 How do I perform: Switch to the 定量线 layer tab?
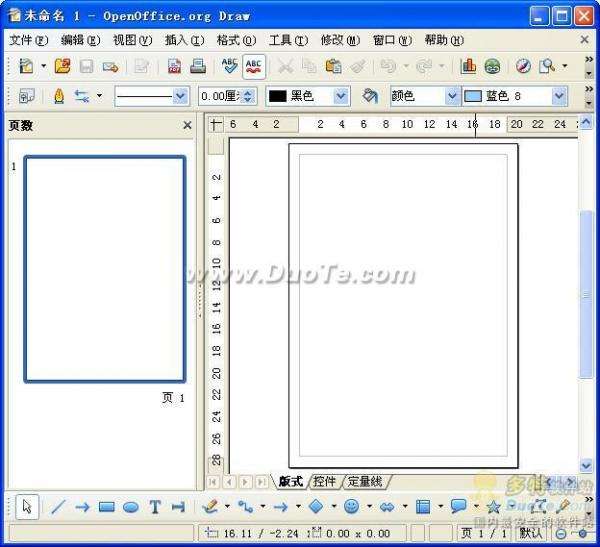tap(365, 481)
